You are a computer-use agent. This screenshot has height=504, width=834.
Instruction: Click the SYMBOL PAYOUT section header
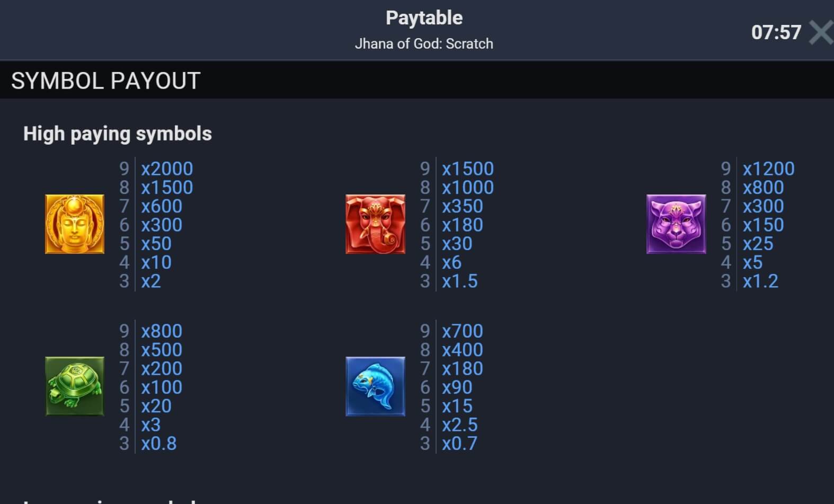click(x=106, y=81)
